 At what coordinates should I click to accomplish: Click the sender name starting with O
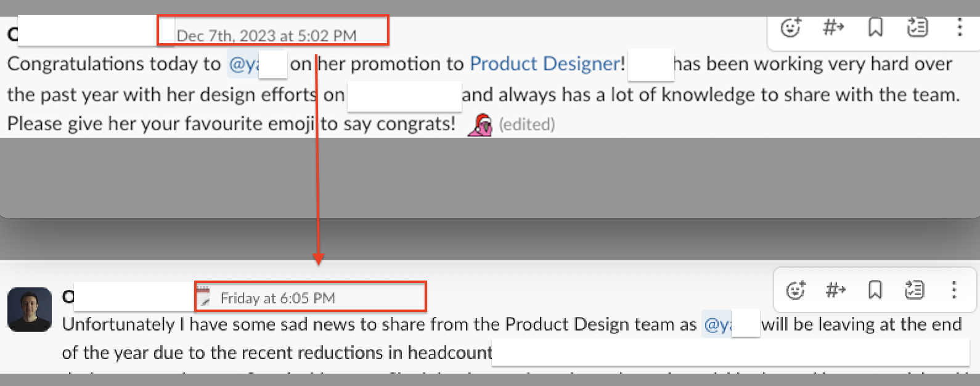(68, 297)
